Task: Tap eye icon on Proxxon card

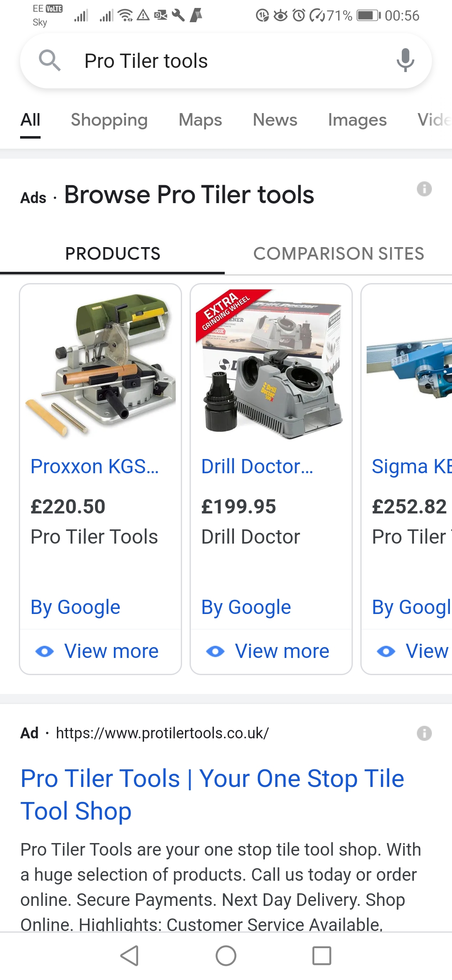Action: click(45, 651)
